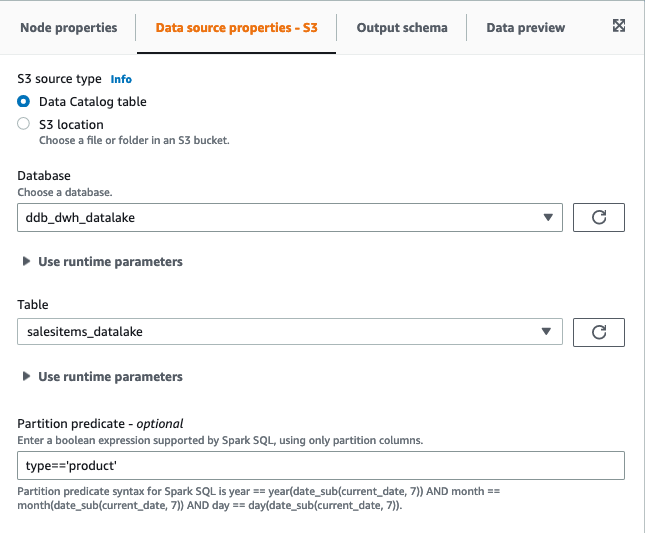Refresh the Database list
The image size is (645, 533).
tap(599, 217)
